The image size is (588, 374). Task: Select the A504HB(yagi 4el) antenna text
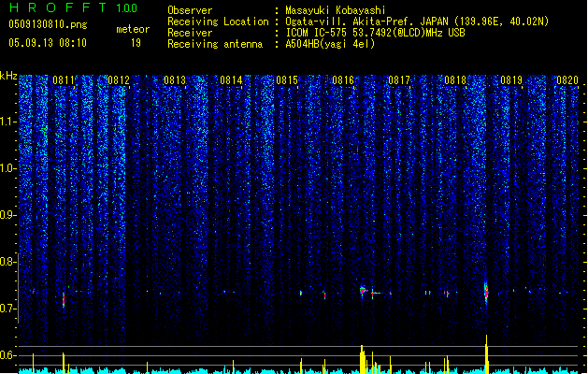330,44
